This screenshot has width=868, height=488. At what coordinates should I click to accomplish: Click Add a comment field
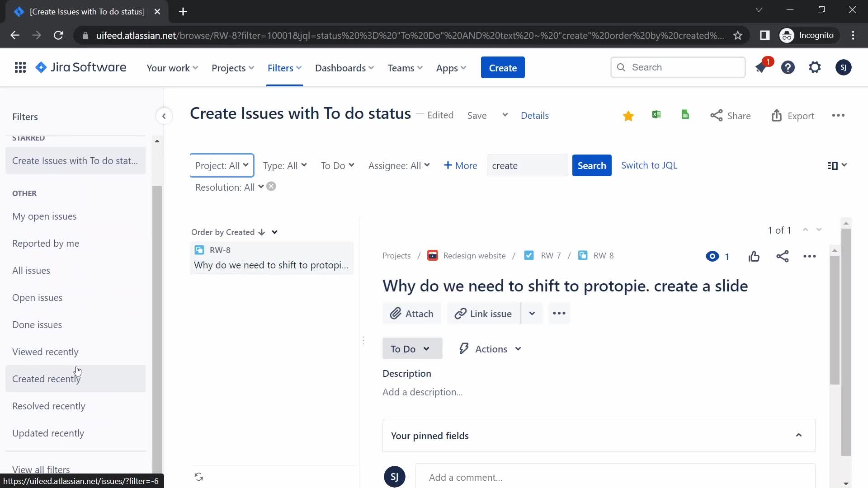[x=615, y=477]
